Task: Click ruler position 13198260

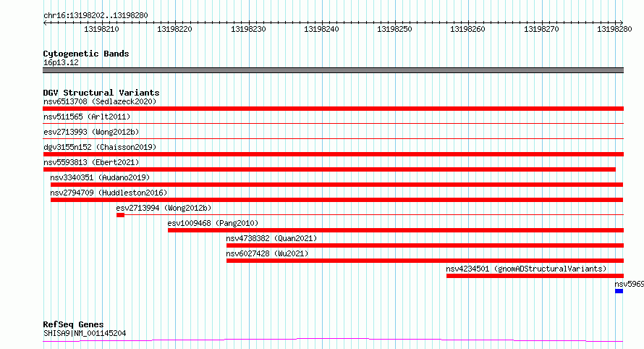Action: (x=467, y=29)
